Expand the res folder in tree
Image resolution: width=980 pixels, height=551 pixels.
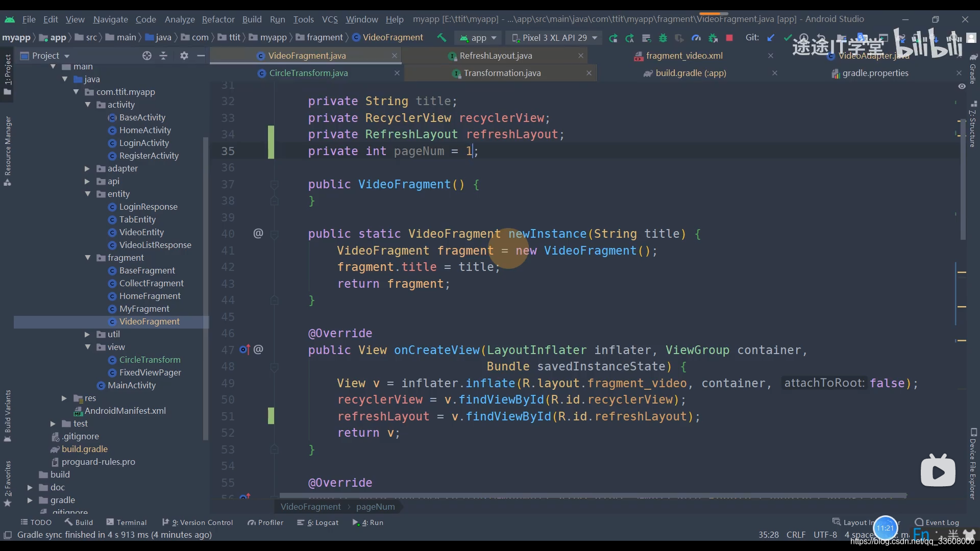(64, 398)
